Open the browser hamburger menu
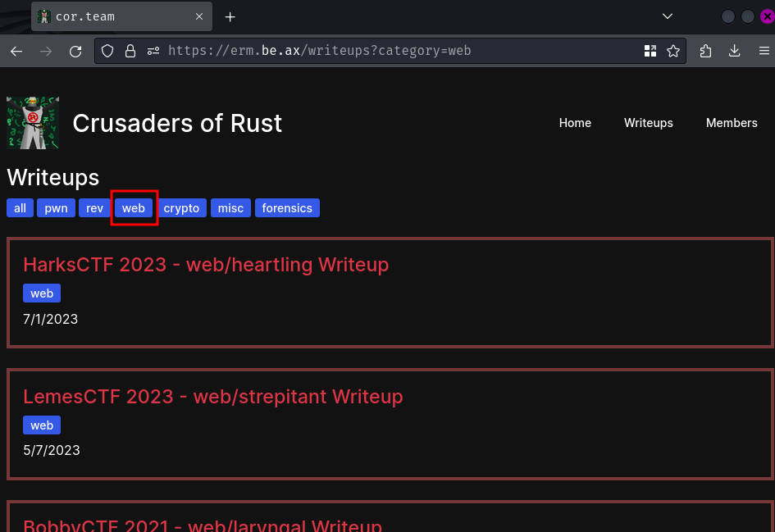Screen dimensions: 775x532 click(764, 51)
